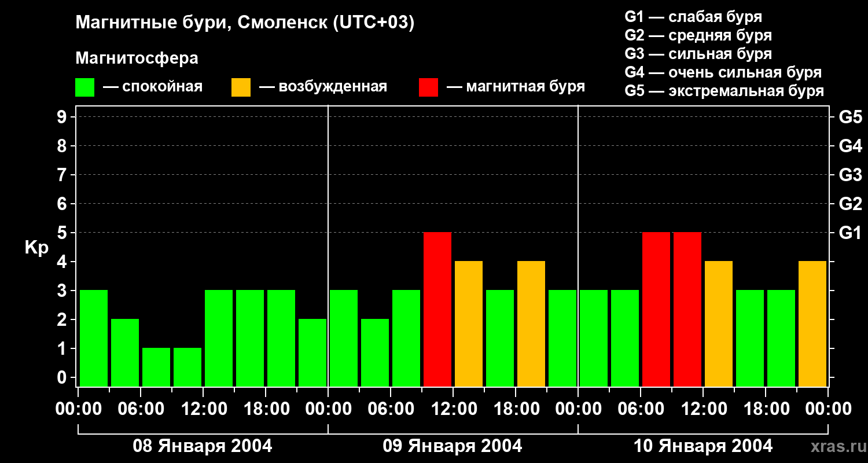Click the orange bar starting at 12:00 on 09 Января
The width and height of the screenshot is (868, 463).
coord(469,324)
